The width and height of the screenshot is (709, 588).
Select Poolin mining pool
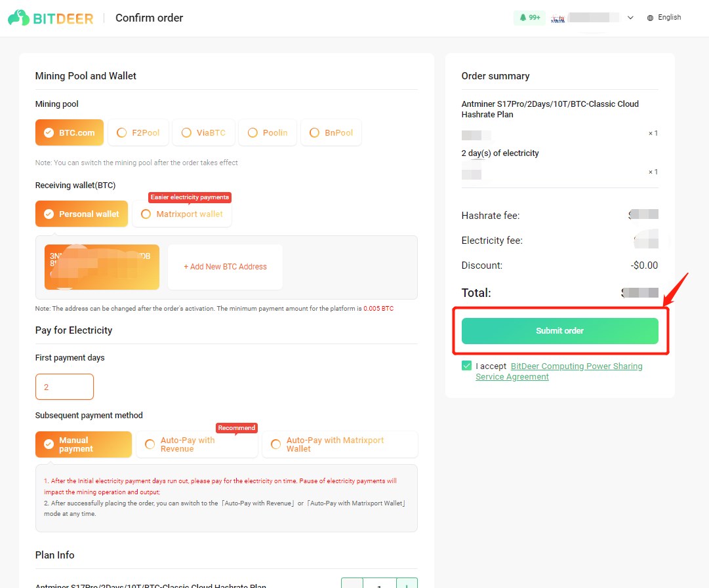click(268, 132)
